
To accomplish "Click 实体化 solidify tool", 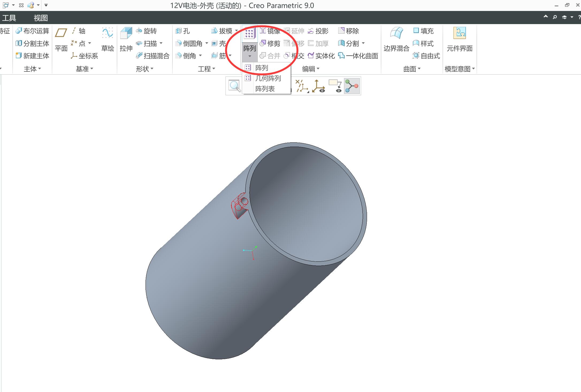I will (x=321, y=56).
